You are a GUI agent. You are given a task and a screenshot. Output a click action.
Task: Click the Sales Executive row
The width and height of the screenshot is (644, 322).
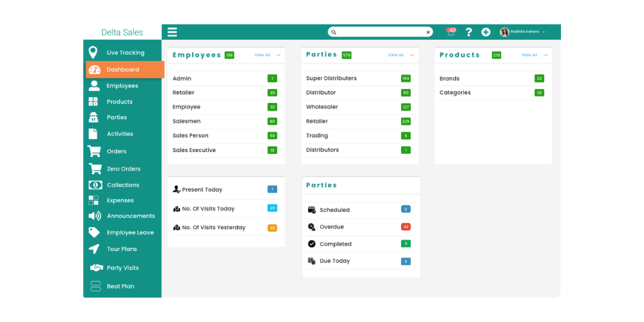[226, 150]
